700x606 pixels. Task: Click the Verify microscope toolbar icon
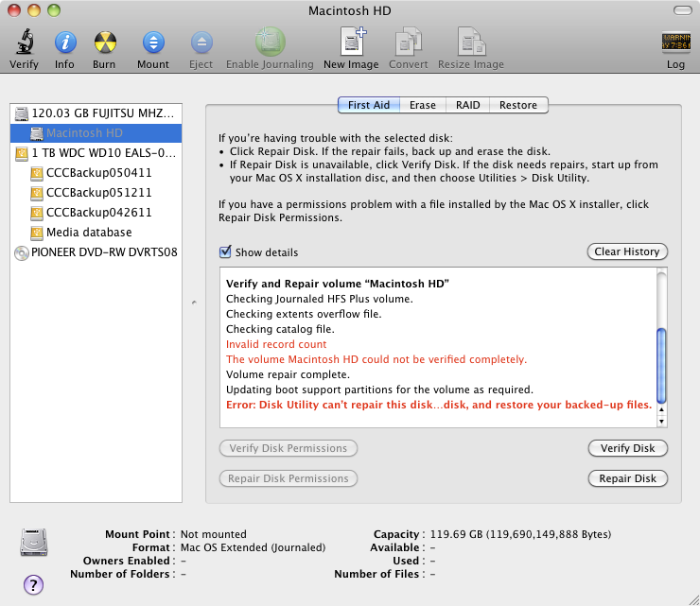[25, 42]
